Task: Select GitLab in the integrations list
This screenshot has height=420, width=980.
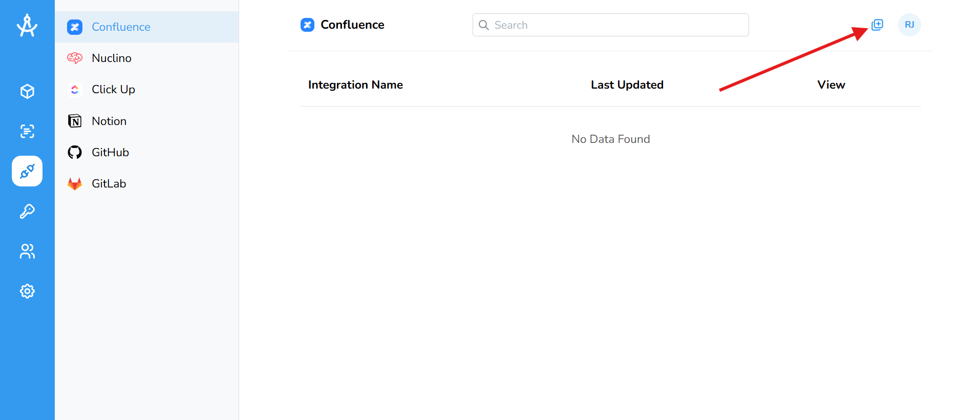Action: click(x=146, y=183)
